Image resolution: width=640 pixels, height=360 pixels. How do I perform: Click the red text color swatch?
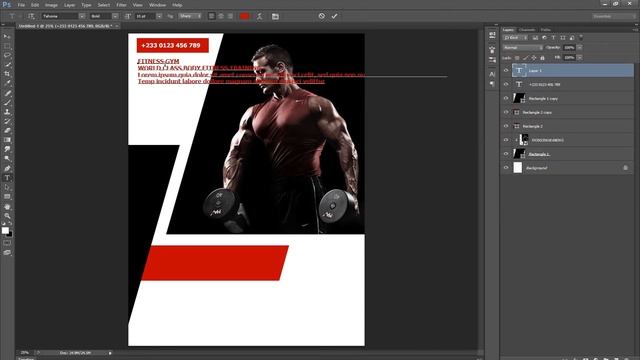coord(244,16)
